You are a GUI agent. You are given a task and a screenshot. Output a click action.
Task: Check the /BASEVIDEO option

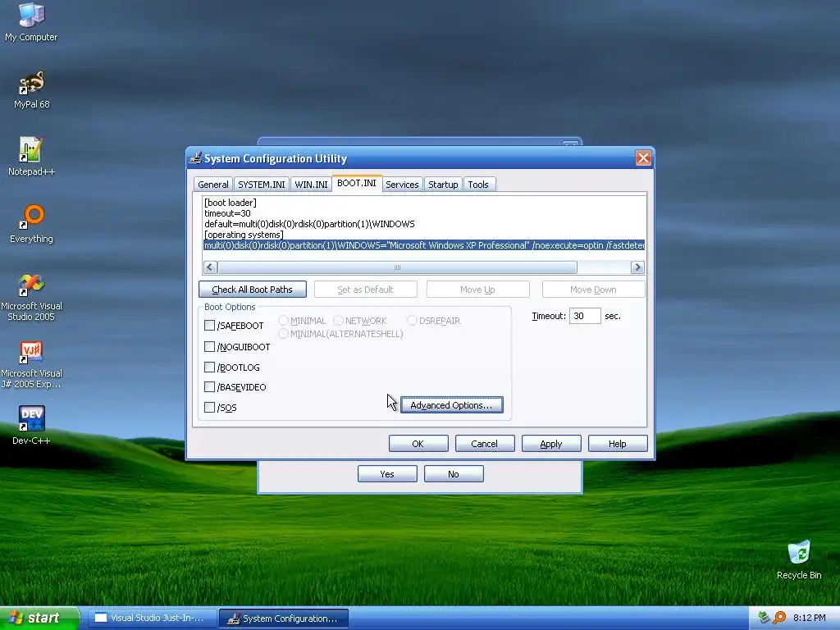pos(209,387)
